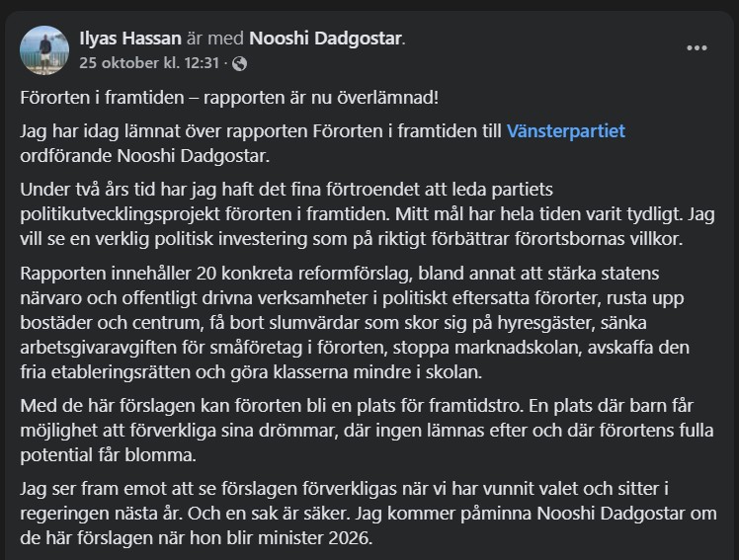
Task: Open the three-dot post options menu
Action: pos(698,47)
